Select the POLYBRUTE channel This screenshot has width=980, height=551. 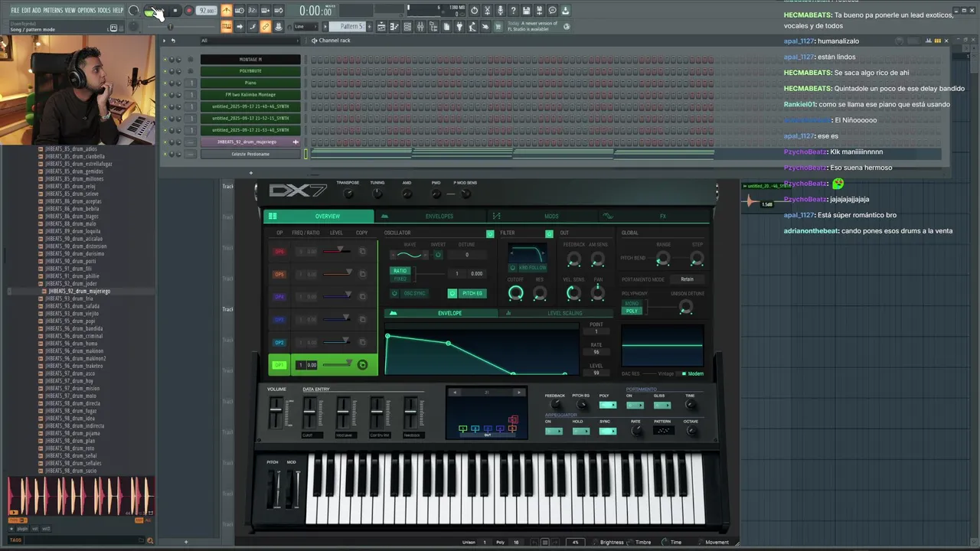point(250,71)
